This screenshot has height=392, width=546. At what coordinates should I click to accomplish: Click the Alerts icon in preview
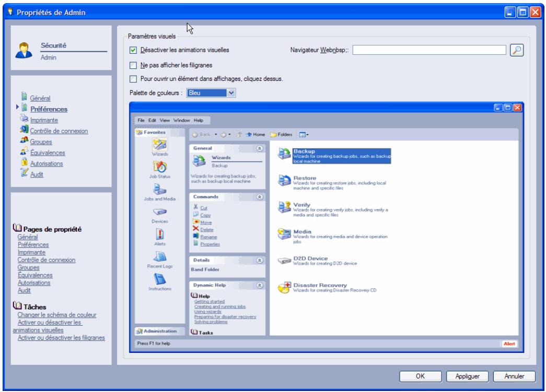pyautogui.click(x=160, y=234)
